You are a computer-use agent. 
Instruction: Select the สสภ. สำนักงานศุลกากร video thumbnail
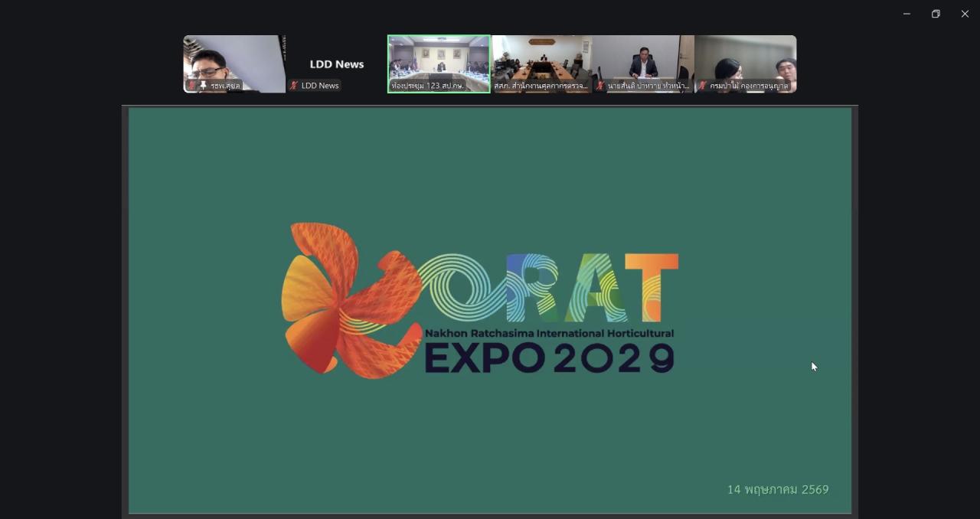(541, 64)
